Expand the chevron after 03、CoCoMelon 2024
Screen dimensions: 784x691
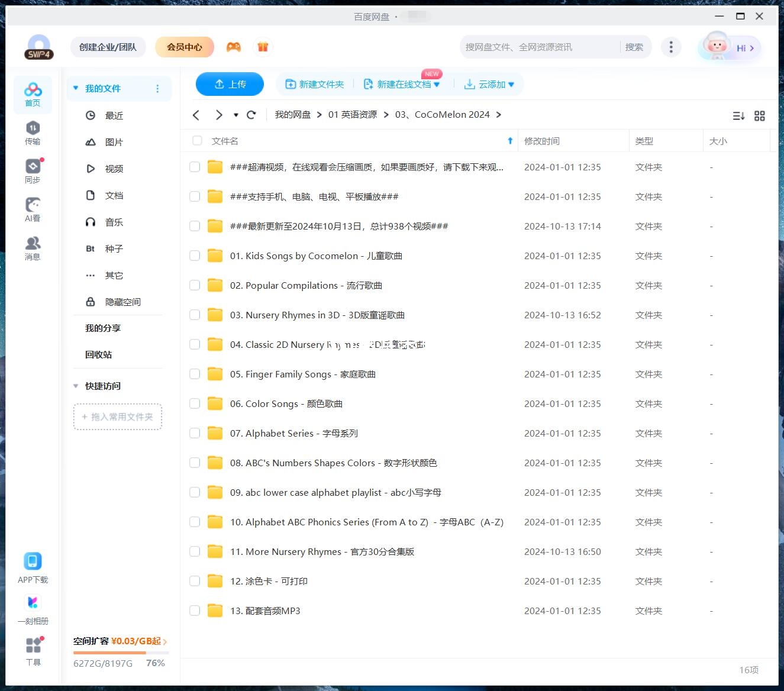pos(498,115)
